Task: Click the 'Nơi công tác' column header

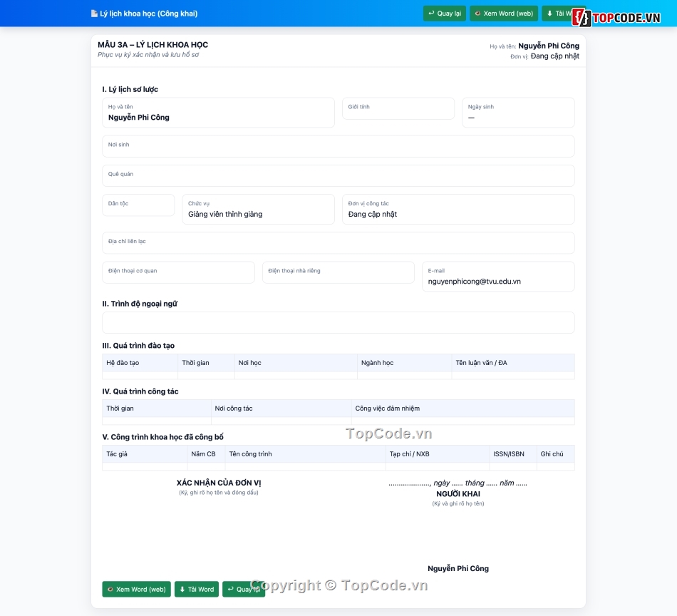Action: [x=281, y=409]
